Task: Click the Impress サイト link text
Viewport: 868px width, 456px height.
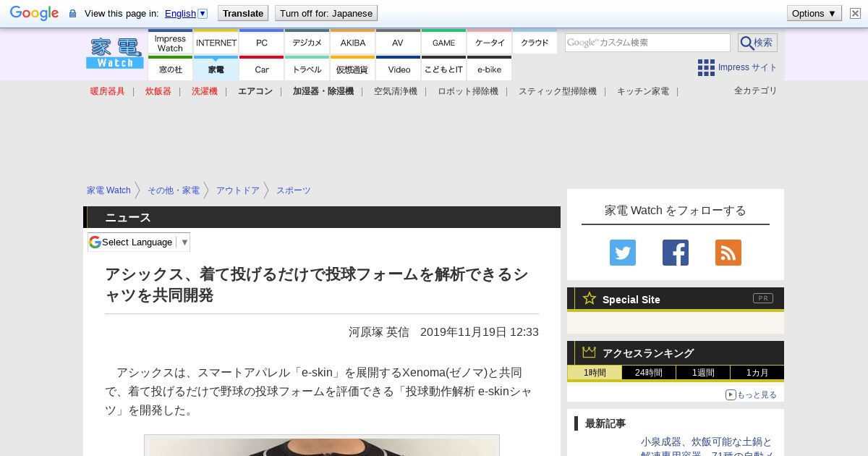Action: (x=748, y=67)
